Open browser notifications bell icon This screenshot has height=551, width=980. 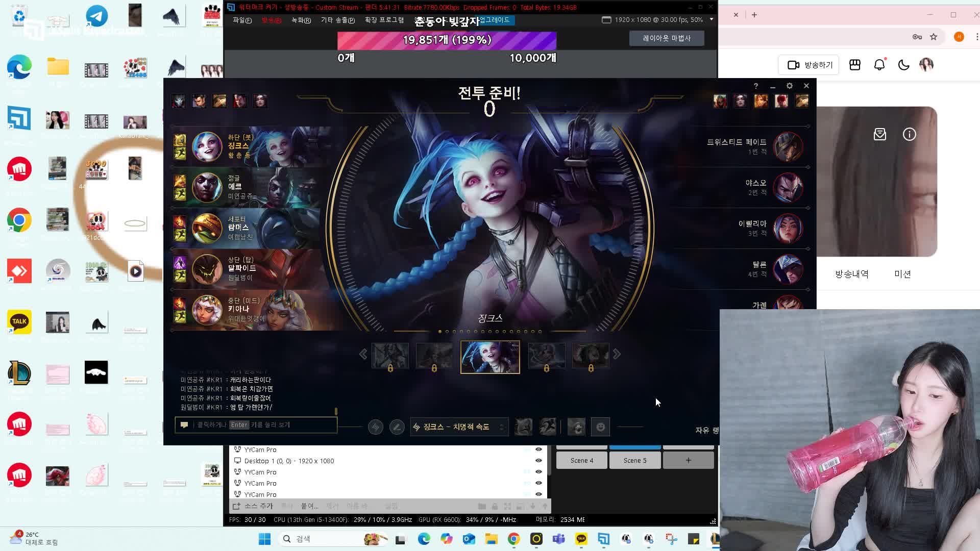[879, 65]
